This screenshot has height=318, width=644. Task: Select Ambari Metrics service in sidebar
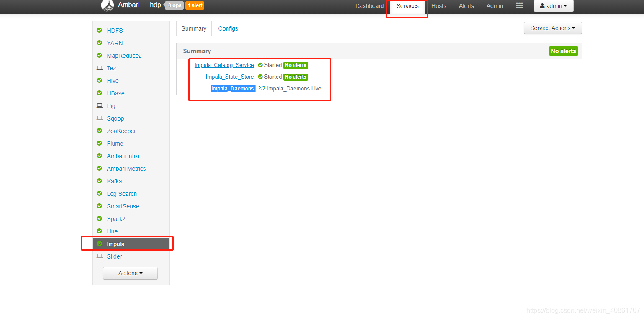(x=126, y=169)
